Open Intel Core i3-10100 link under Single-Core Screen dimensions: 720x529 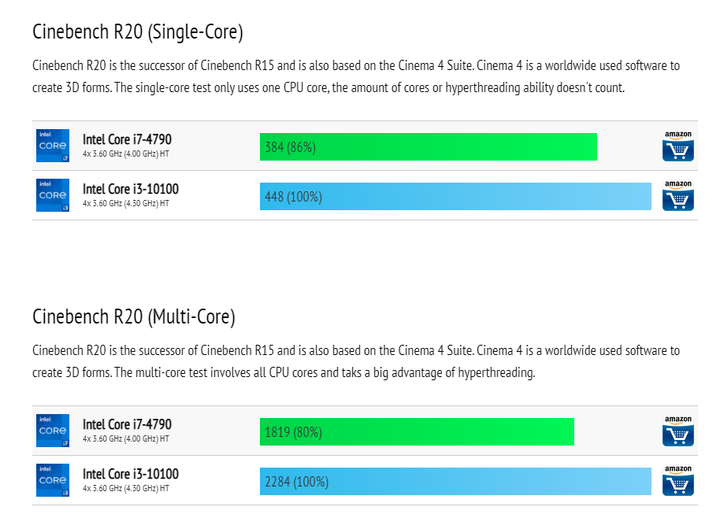click(x=130, y=189)
